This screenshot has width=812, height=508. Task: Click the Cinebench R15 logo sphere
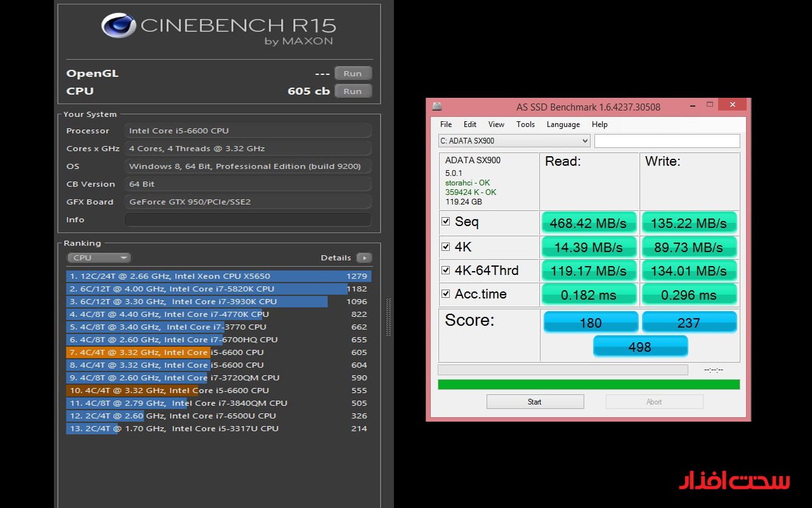119,26
